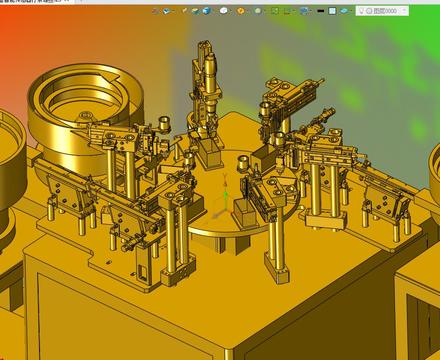Screen dimensions: 440x360
Task: Toggle the circle icon beside the layer name
Action: click(x=369, y=11)
